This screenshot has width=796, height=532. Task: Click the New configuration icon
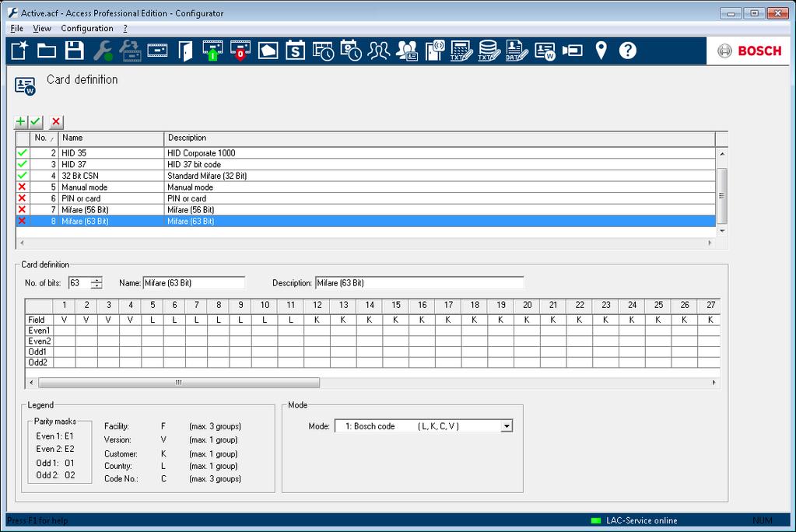19,51
